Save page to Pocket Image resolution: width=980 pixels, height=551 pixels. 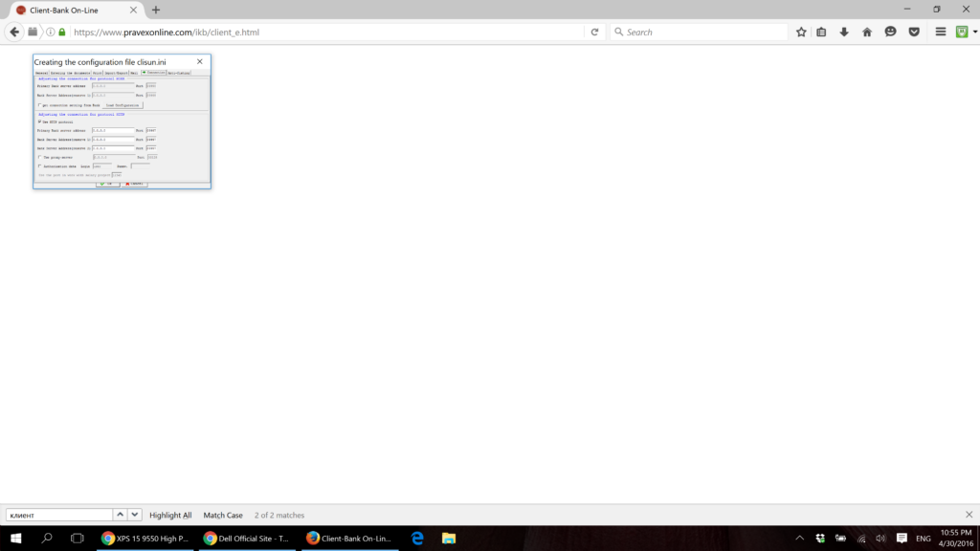914,32
